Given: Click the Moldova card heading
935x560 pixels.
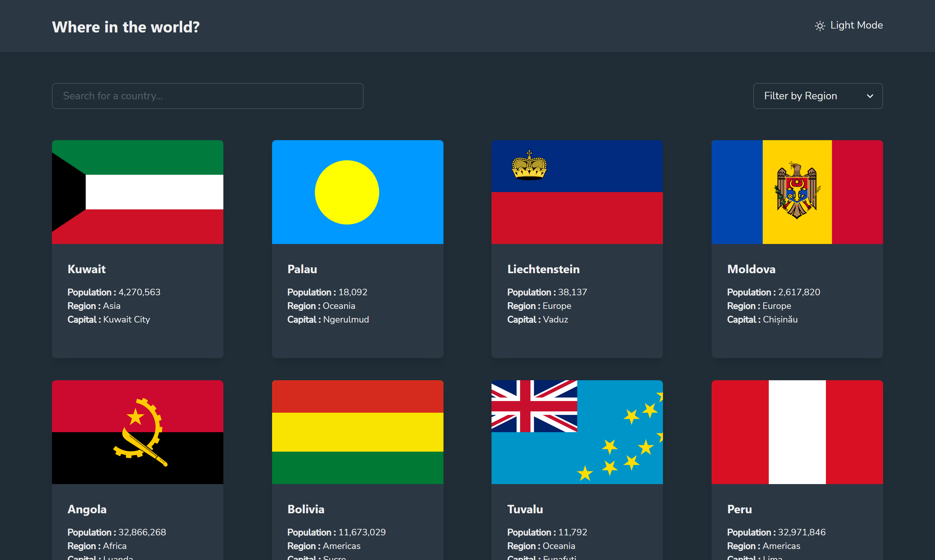Looking at the screenshot, I should pyautogui.click(x=751, y=269).
